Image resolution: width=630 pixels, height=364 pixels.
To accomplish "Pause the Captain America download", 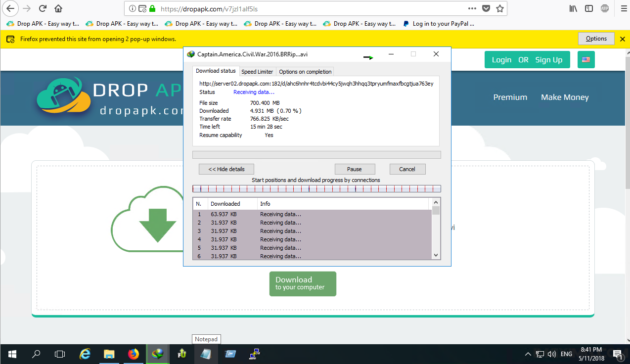I will pos(355,169).
